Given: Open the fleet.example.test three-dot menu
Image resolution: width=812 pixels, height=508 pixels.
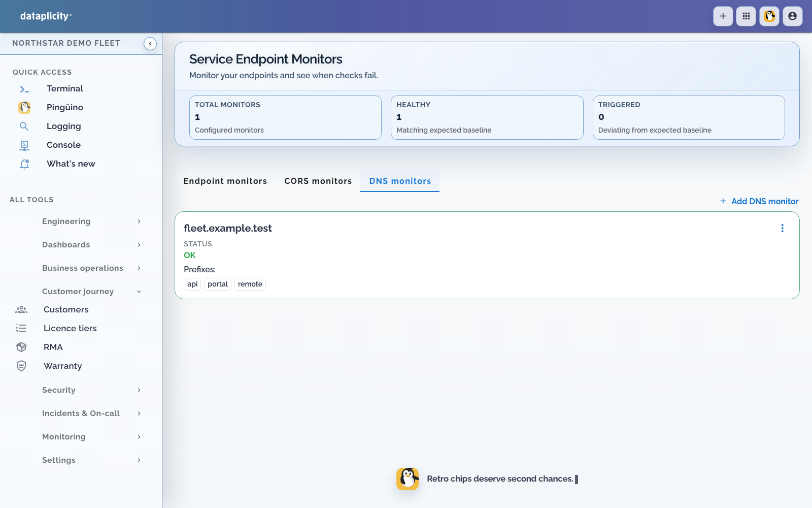Looking at the screenshot, I should (782, 228).
